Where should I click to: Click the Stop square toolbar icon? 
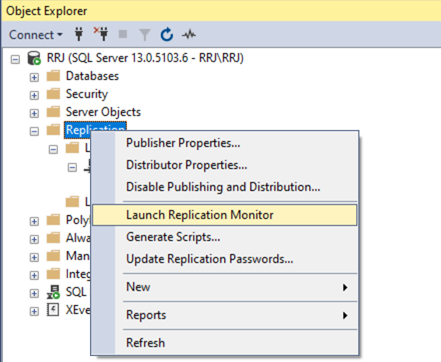[123, 34]
